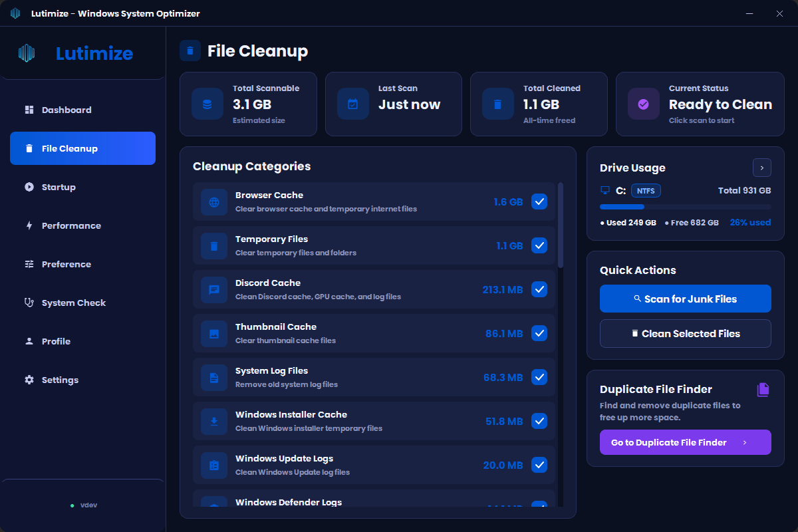Open the Dashboard page
Screen dimensions: 798x532
click(x=82, y=110)
